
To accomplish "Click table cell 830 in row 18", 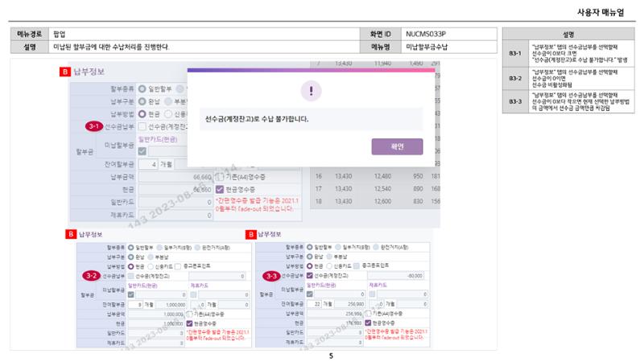I will point(418,201).
